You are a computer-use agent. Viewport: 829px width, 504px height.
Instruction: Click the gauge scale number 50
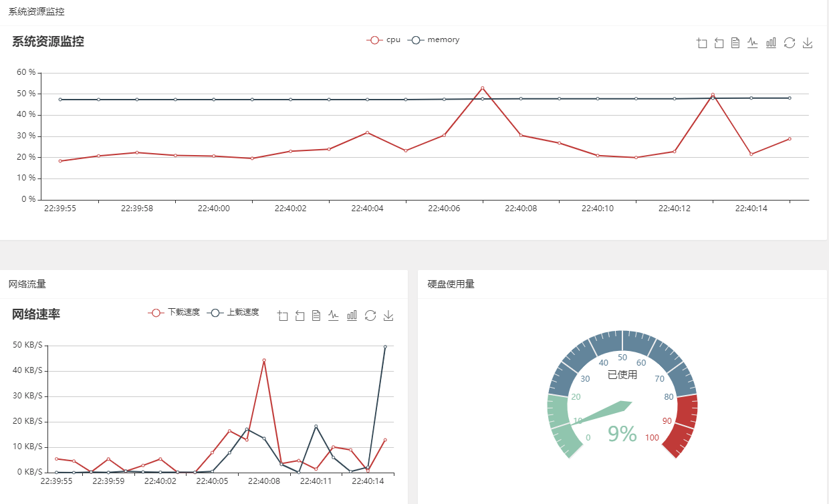coord(622,357)
